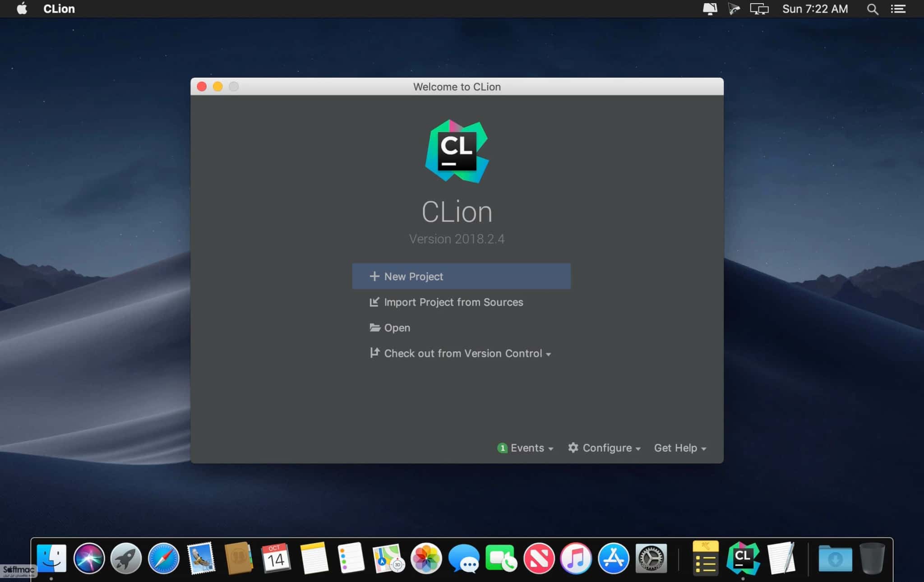Open TextEdit from the Dock
The height and width of the screenshot is (582, 924).
click(781, 559)
